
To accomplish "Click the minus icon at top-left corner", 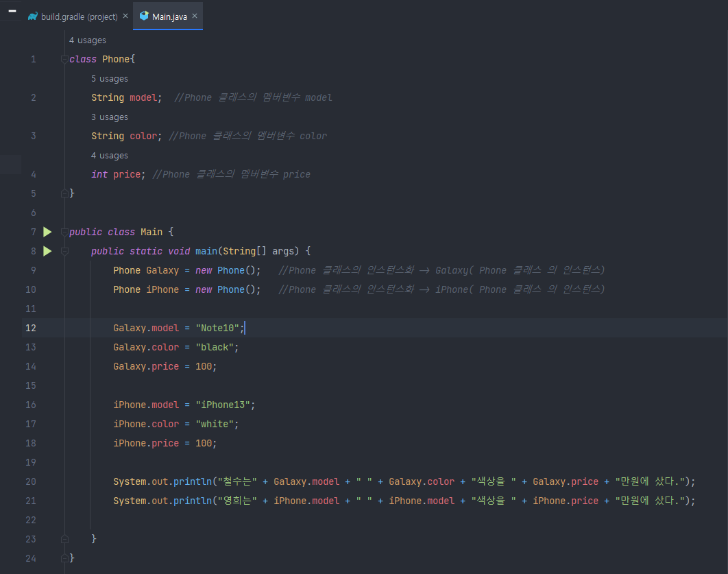I will click(12, 11).
